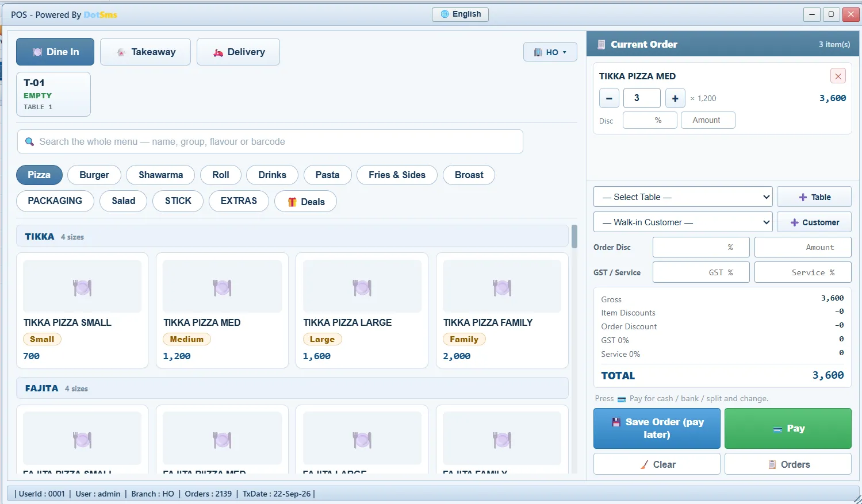
Task: Remove TIKKA PIZZA MED from current order
Action: 838,76
